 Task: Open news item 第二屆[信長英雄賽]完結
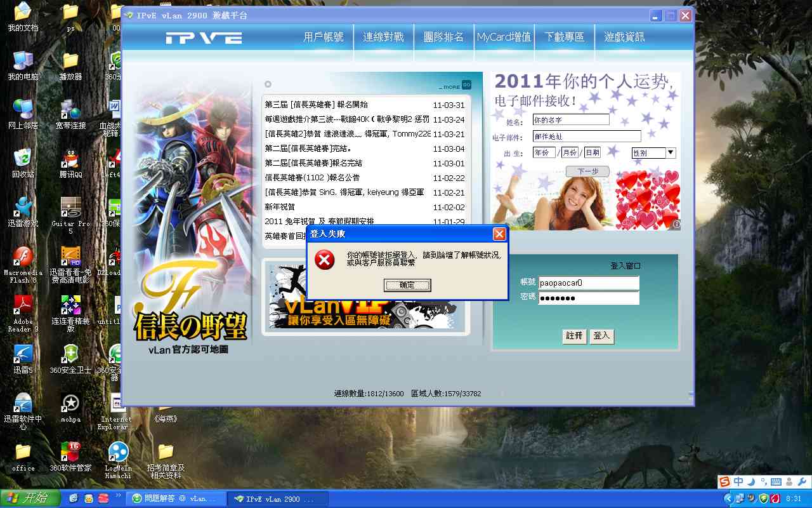click(x=308, y=149)
